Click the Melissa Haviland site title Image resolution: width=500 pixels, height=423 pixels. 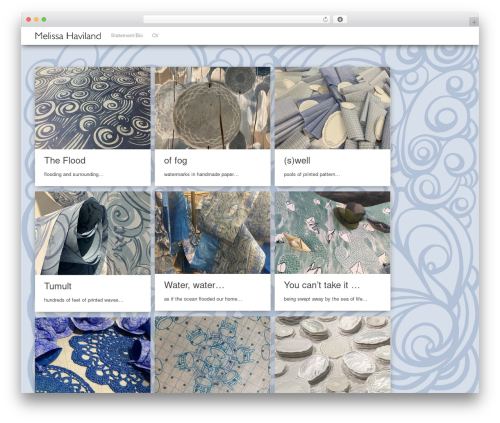68,36
